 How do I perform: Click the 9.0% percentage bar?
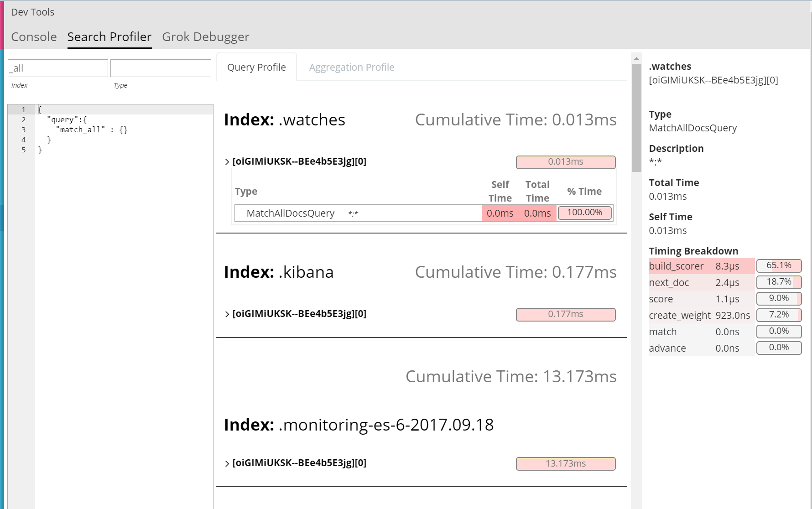(779, 298)
